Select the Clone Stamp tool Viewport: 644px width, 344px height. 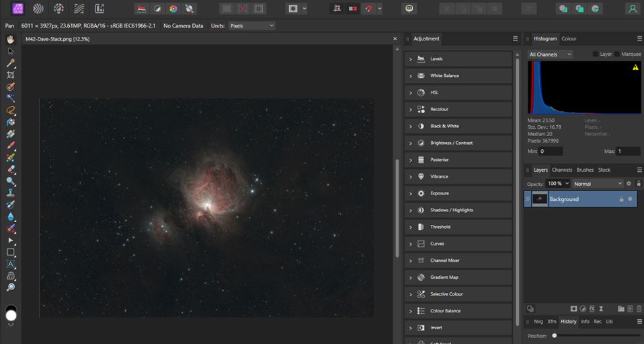[x=11, y=193]
